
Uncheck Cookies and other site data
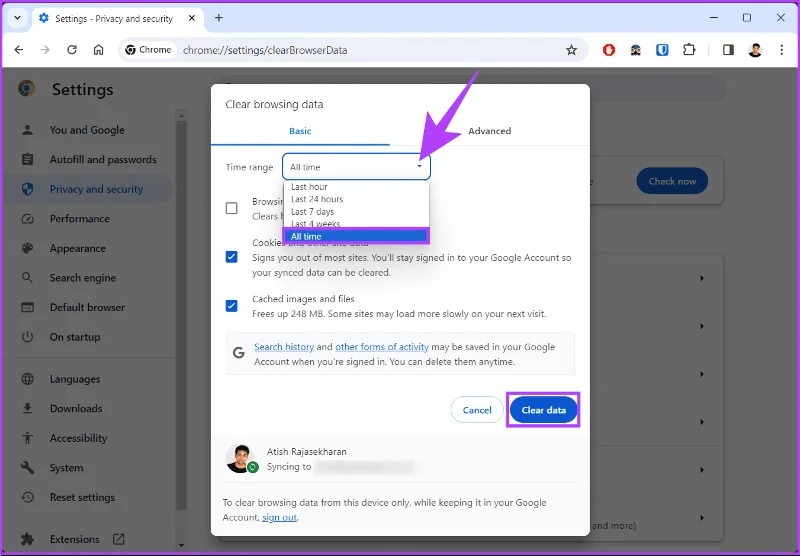coord(232,257)
